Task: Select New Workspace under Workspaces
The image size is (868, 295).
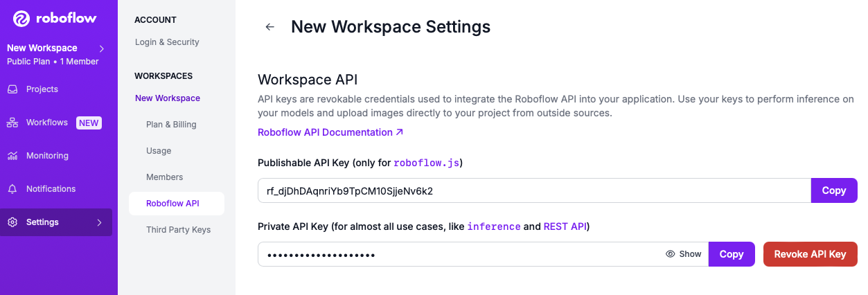Action: pyautogui.click(x=168, y=98)
